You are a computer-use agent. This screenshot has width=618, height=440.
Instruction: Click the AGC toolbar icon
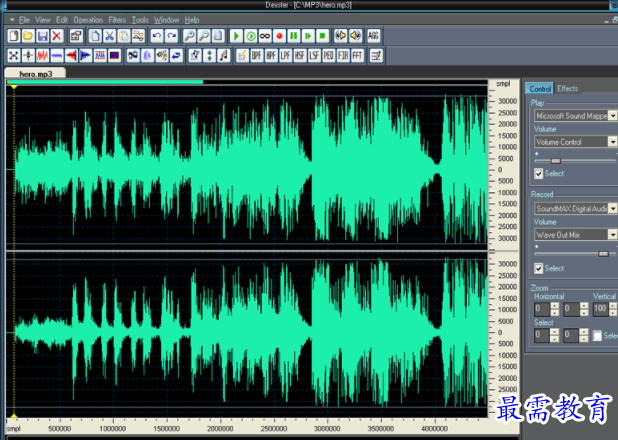coord(373,36)
